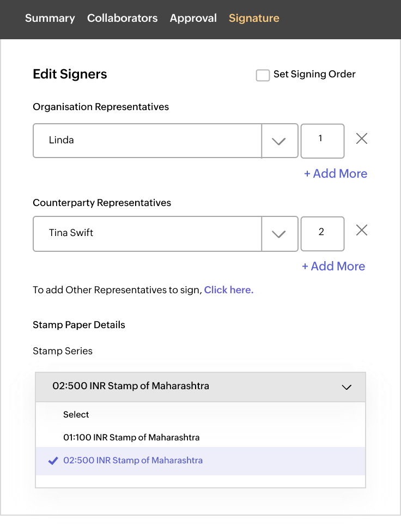Click the Tina Swift signer name field
Image resolution: width=401 pixels, height=532 pixels.
point(147,233)
